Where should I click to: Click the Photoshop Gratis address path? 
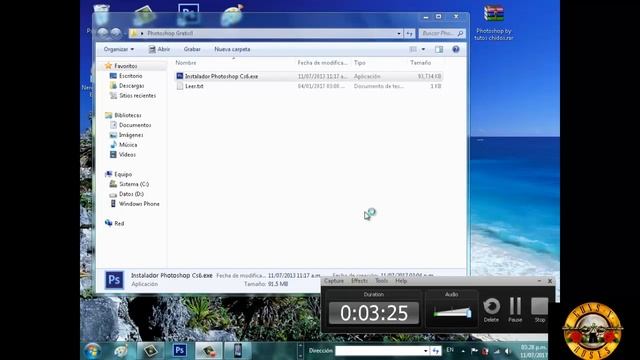click(170, 33)
